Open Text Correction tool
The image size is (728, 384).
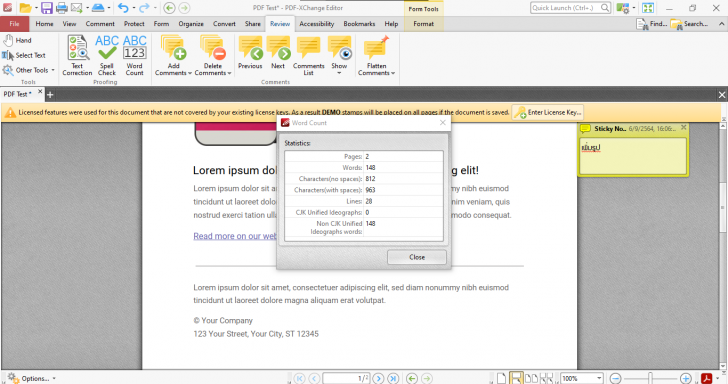(x=77, y=55)
